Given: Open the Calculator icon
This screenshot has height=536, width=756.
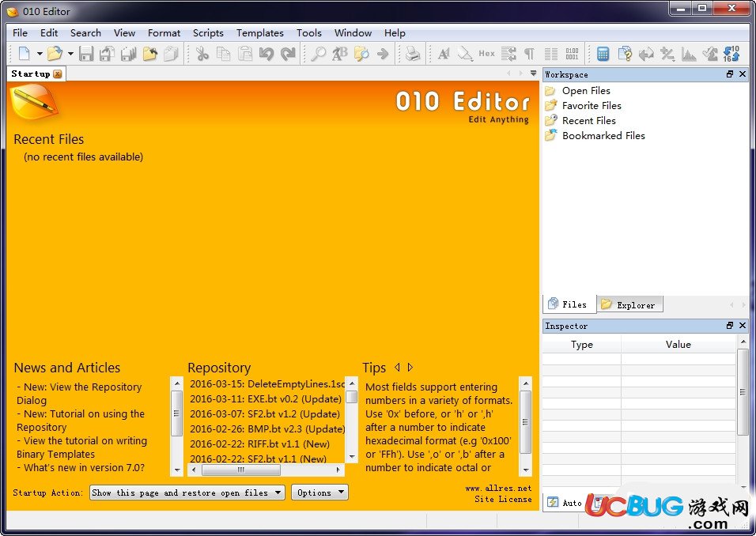Looking at the screenshot, I should [603, 54].
